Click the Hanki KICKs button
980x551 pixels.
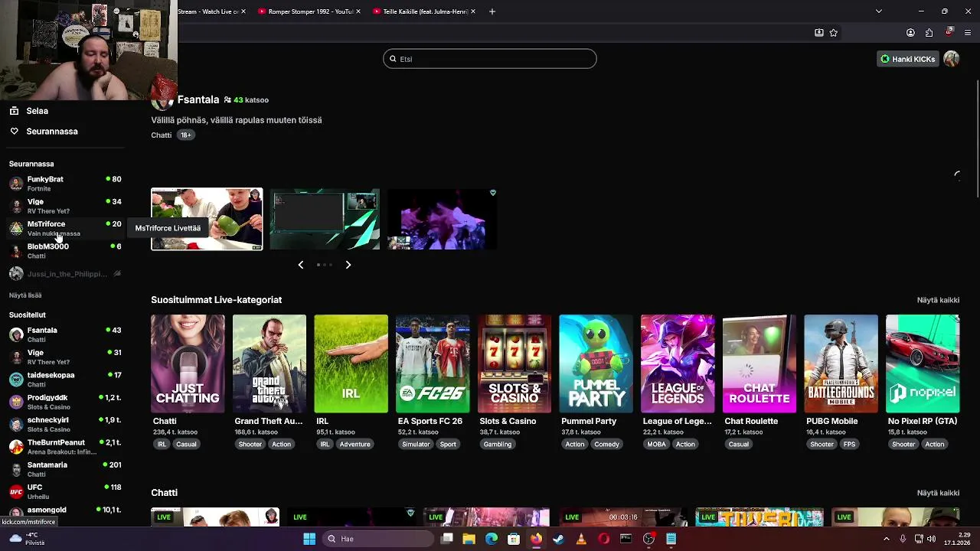tap(908, 59)
